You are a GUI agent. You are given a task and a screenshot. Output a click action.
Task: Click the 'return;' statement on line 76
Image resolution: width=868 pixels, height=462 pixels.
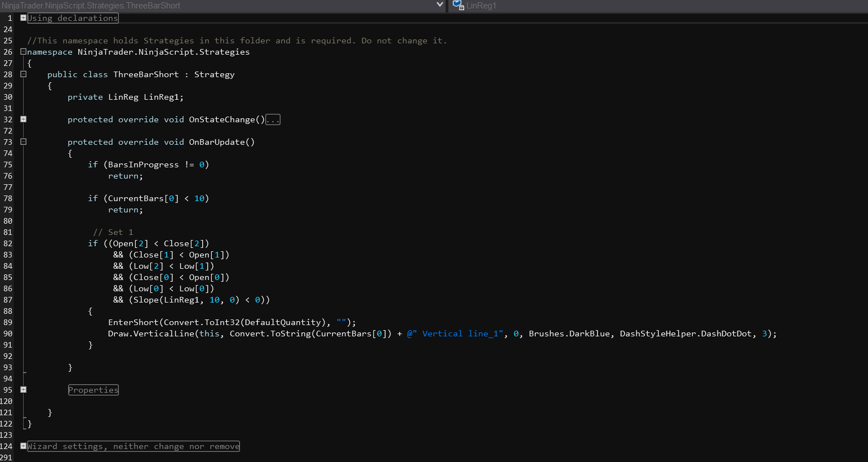pyautogui.click(x=126, y=176)
